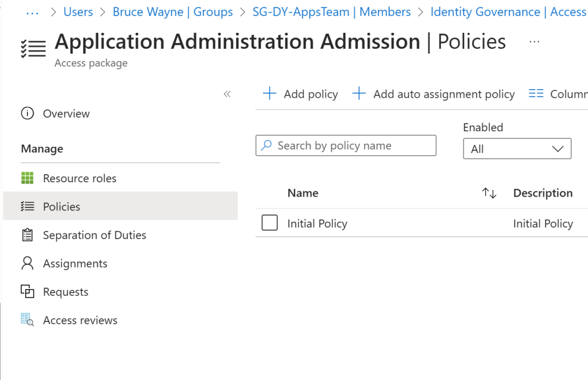The height and width of the screenshot is (380, 588).
Task: Click the Separation of Duties clipboard icon
Action: (x=27, y=235)
